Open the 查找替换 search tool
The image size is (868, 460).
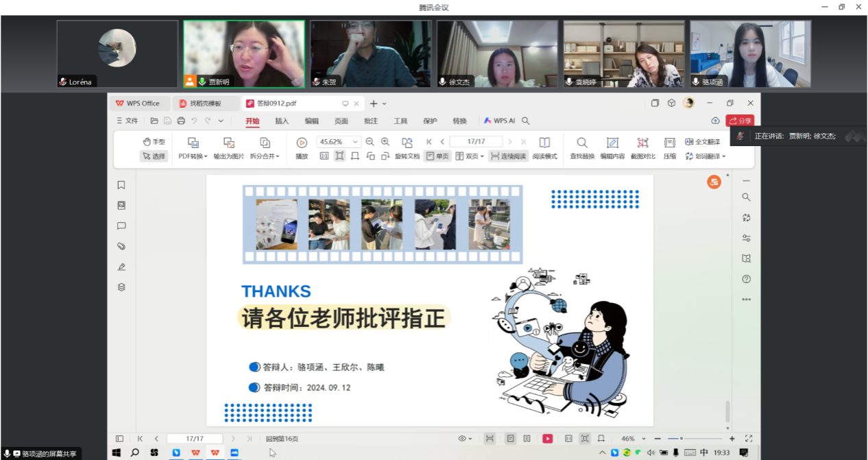coord(582,147)
